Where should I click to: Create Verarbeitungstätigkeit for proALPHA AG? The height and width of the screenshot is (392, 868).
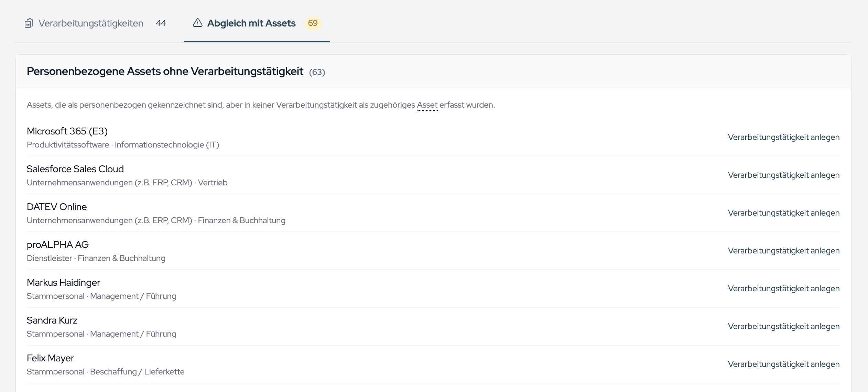[784, 251]
